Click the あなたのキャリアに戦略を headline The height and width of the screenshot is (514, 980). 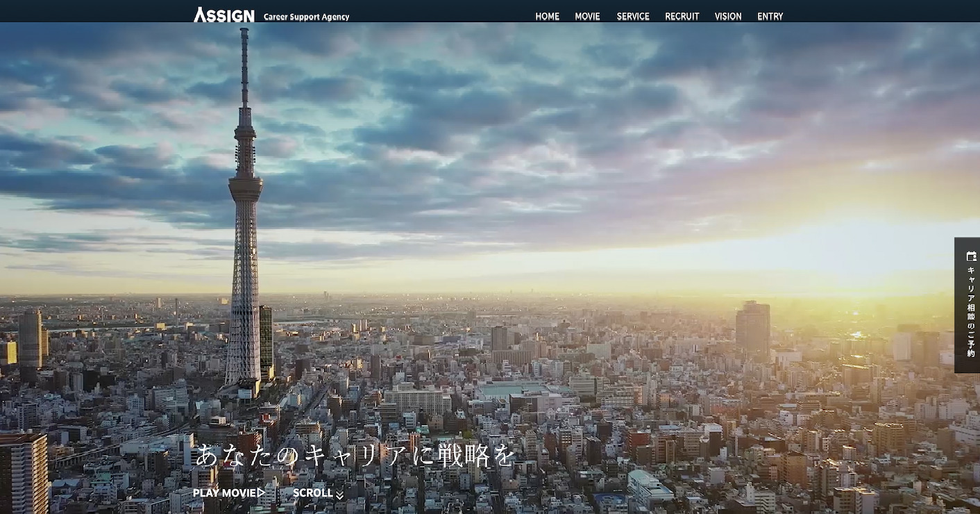click(x=356, y=456)
